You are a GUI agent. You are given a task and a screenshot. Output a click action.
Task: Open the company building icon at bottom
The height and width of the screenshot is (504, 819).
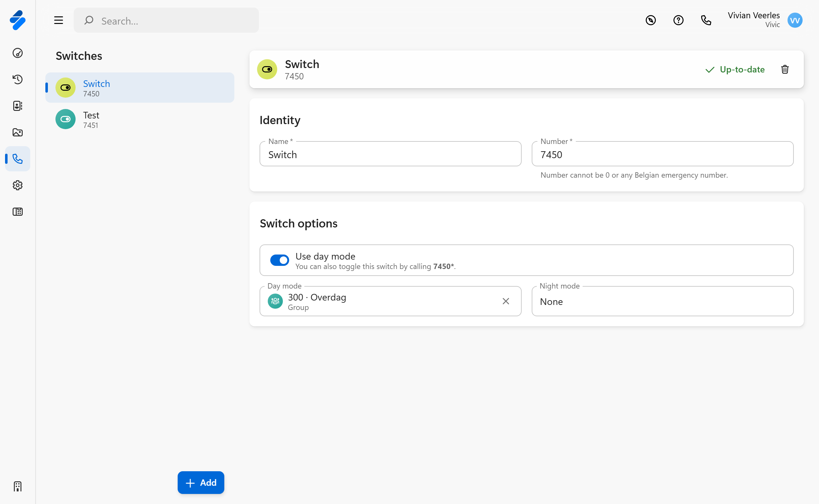click(17, 486)
